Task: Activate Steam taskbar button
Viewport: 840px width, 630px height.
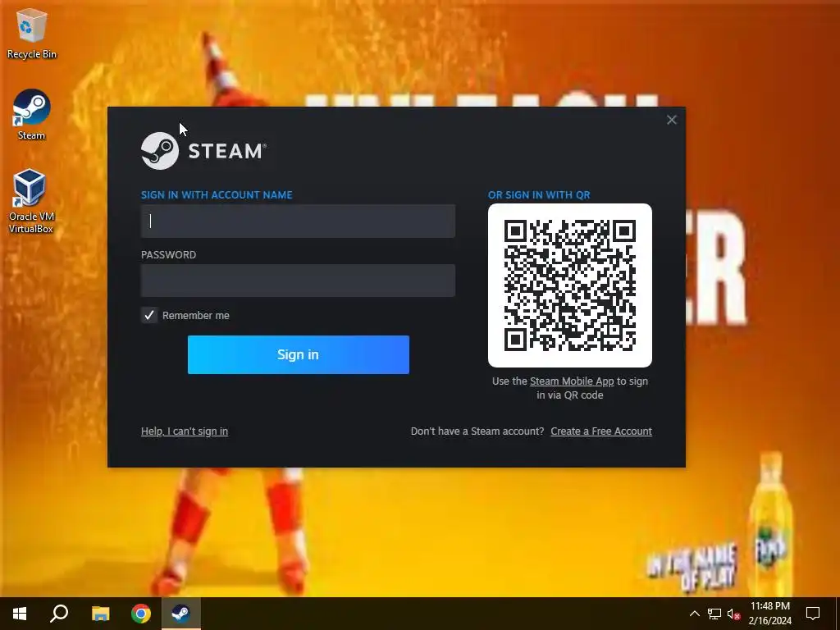Action: pos(181,614)
